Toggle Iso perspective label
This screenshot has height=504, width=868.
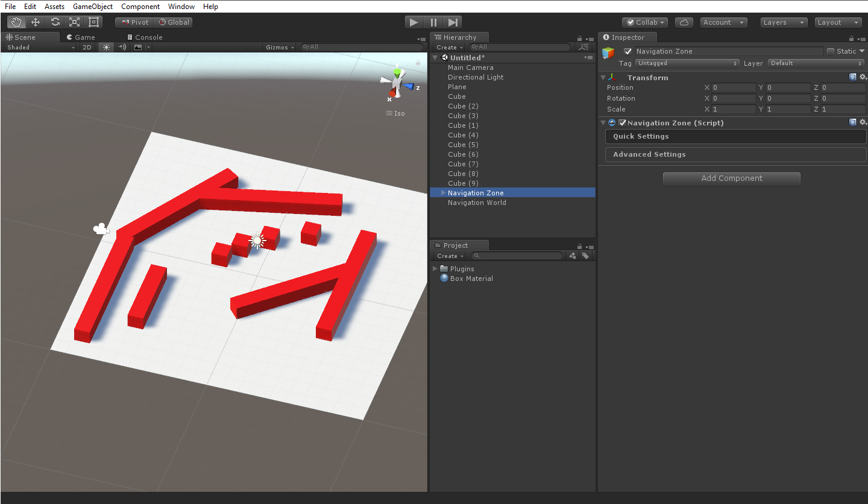point(395,113)
